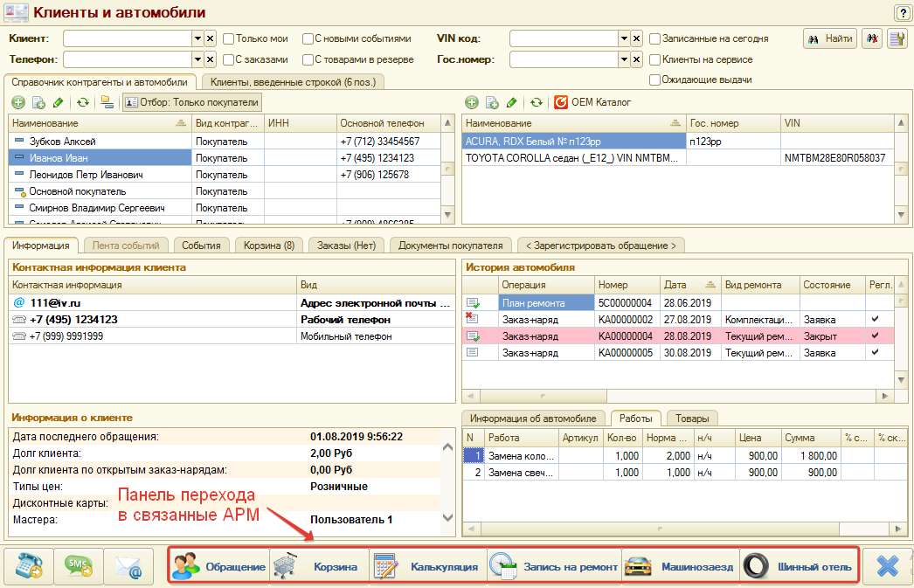Viewport: 914px width, 588px height.
Task: Click the phone call icon button
Action: pos(29,566)
